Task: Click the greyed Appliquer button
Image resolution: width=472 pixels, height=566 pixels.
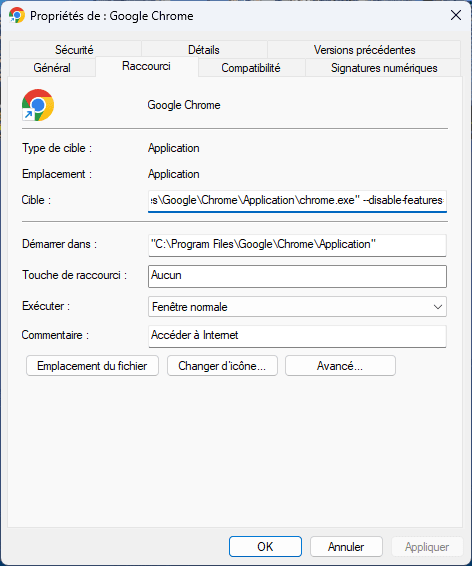Action: tap(427, 547)
